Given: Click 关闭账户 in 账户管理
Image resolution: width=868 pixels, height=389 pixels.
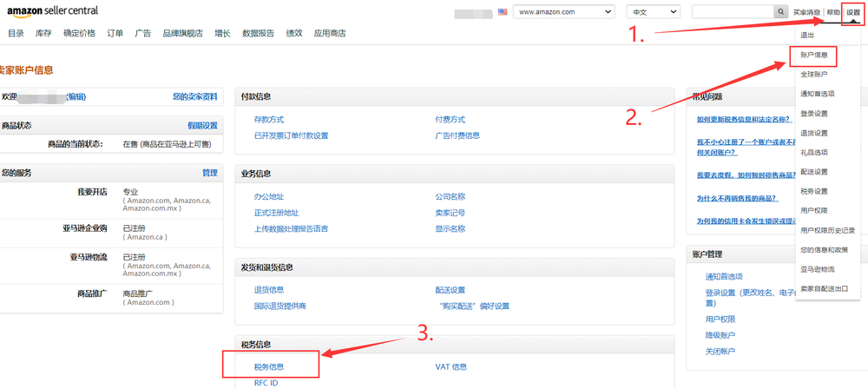Looking at the screenshot, I should 720,352.
